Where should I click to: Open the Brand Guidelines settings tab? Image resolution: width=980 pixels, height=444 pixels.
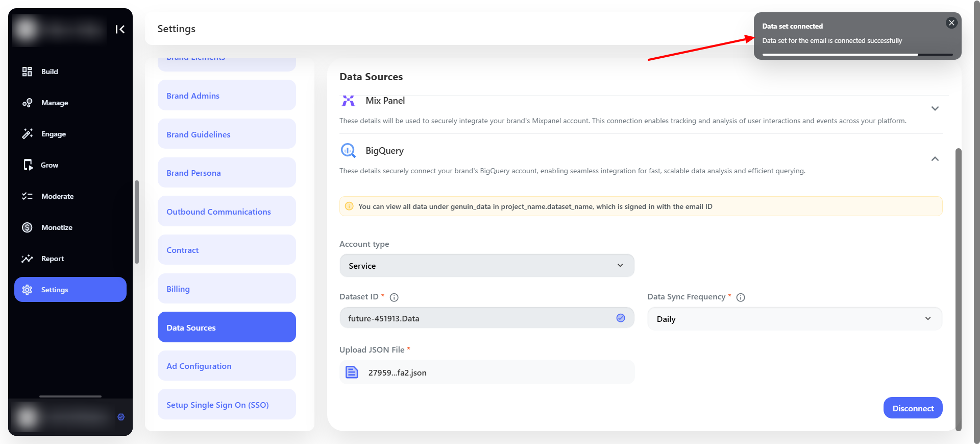tap(227, 134)
